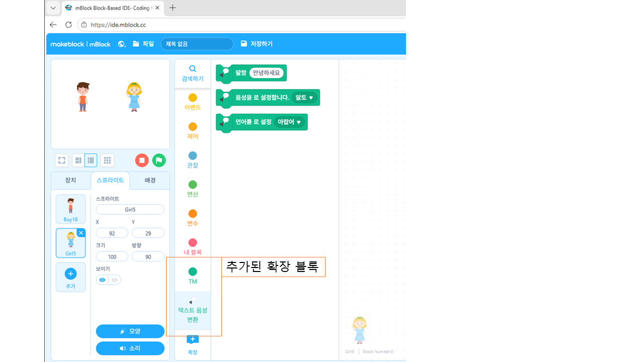This screenshot has width=644, height=362.
Task: Edit the 안녕하세요 text in speak block
Action: (267, 73)
